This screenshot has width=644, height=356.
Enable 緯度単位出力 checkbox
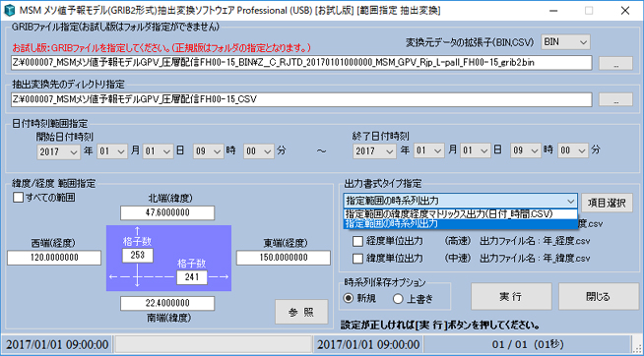(x=357, y=259)
